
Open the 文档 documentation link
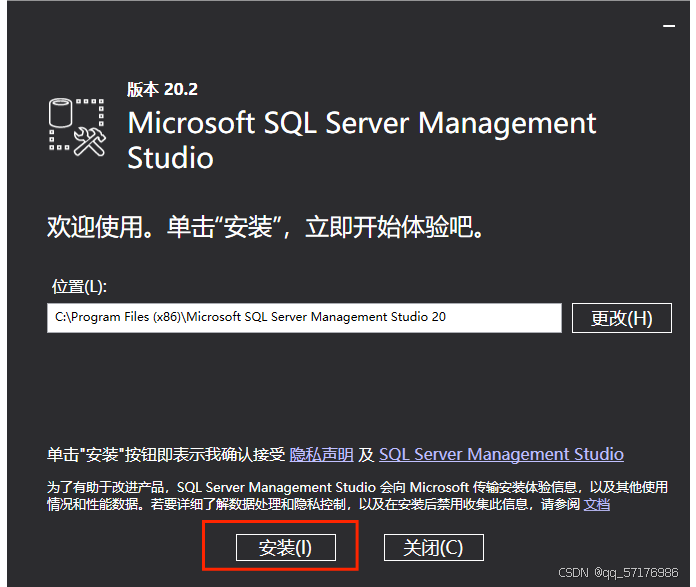(597, 504)
